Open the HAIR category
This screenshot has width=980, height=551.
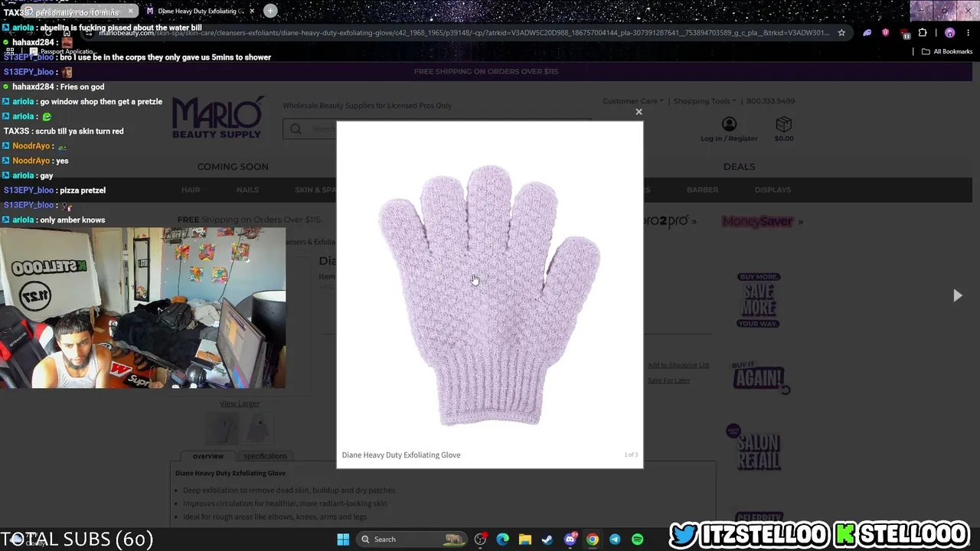pos(191,190)
